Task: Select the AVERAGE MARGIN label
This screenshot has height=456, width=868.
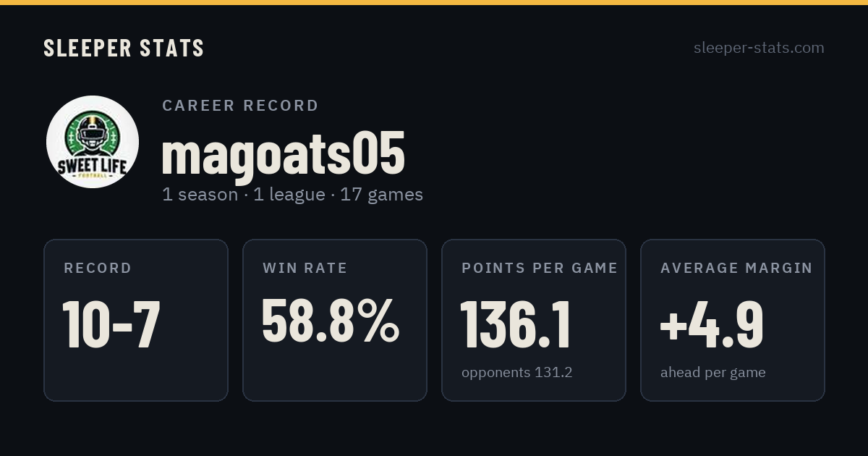Action: point(736,269)
